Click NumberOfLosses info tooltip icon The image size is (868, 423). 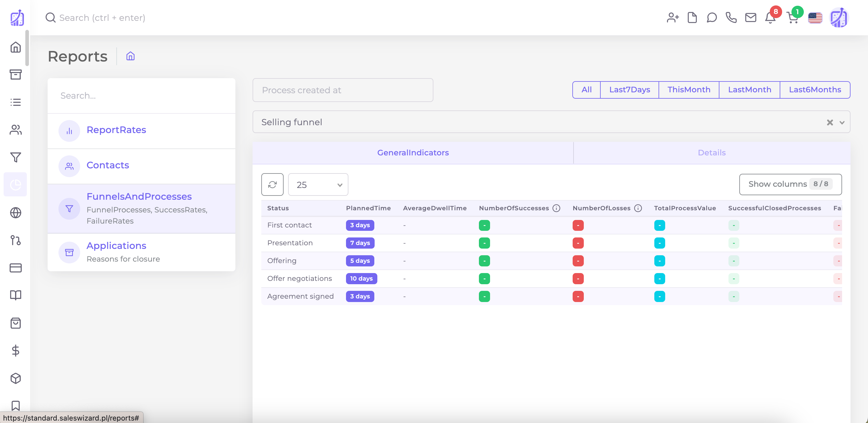click(638, 208)
